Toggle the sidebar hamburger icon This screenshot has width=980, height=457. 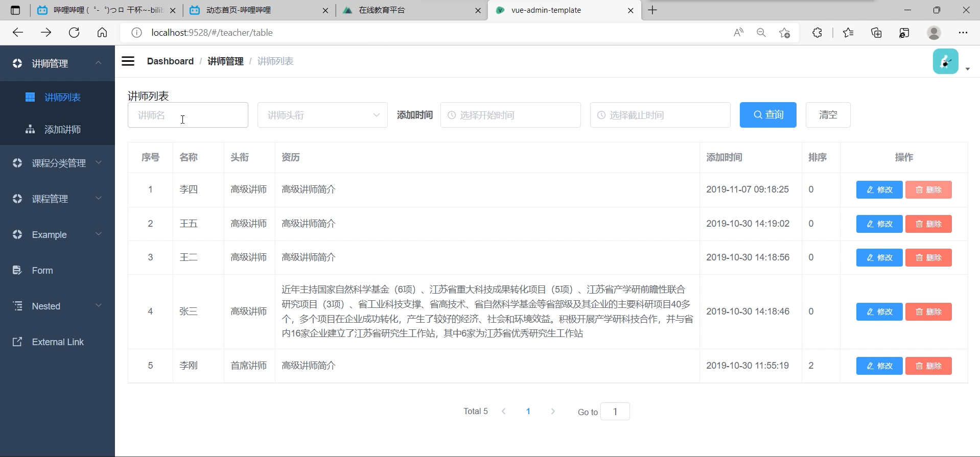(128, 61)
